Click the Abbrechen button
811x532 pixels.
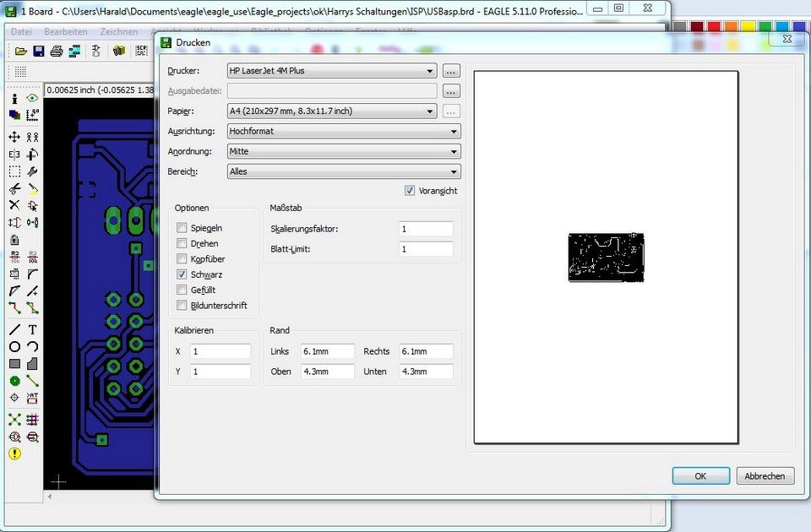pyautogui.click(x=765, y=475)
